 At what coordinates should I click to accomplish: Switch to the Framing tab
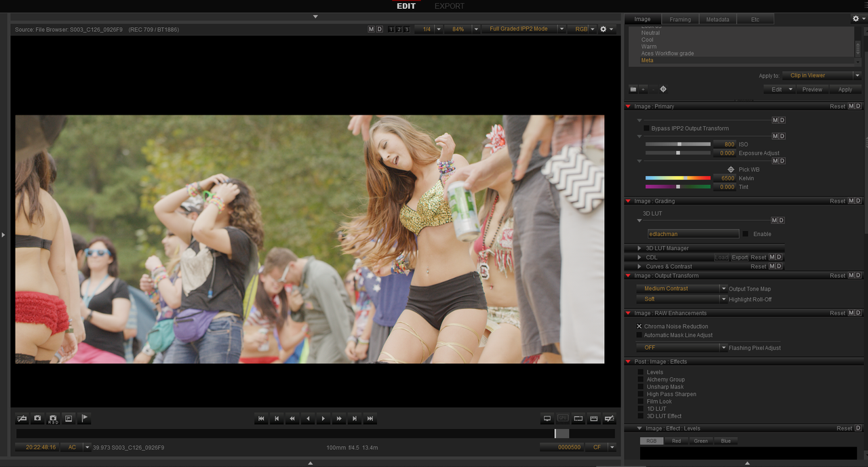coord(680,20)
